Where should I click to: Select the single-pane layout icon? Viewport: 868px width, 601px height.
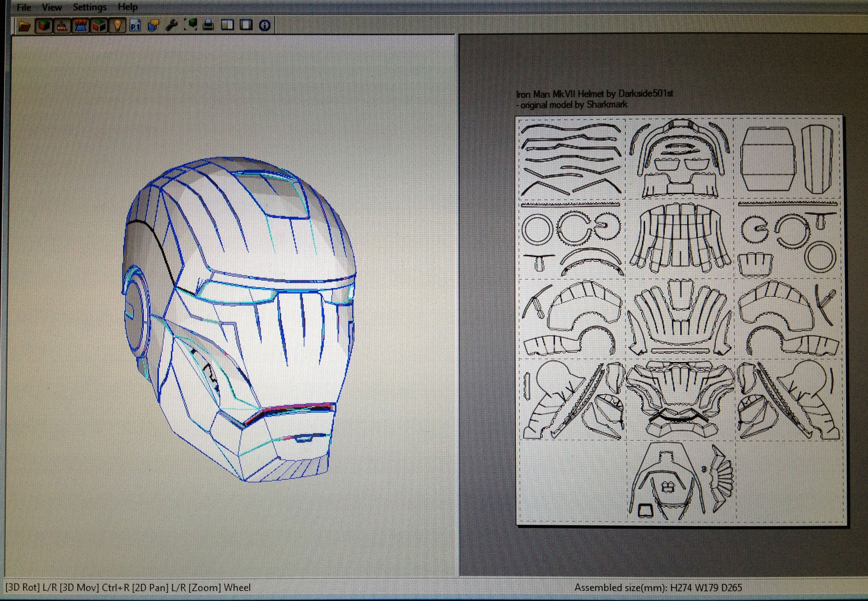(x=246, y=25)
